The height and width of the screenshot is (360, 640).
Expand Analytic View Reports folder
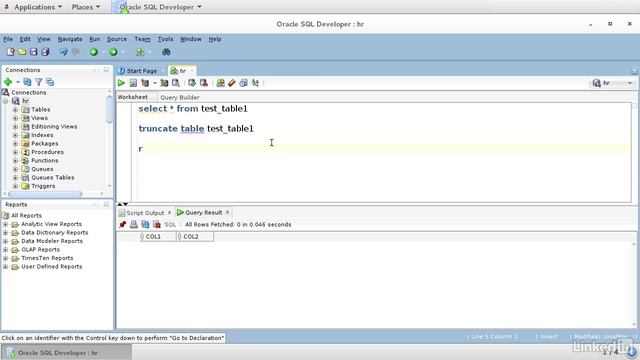[x=5, y=224]
